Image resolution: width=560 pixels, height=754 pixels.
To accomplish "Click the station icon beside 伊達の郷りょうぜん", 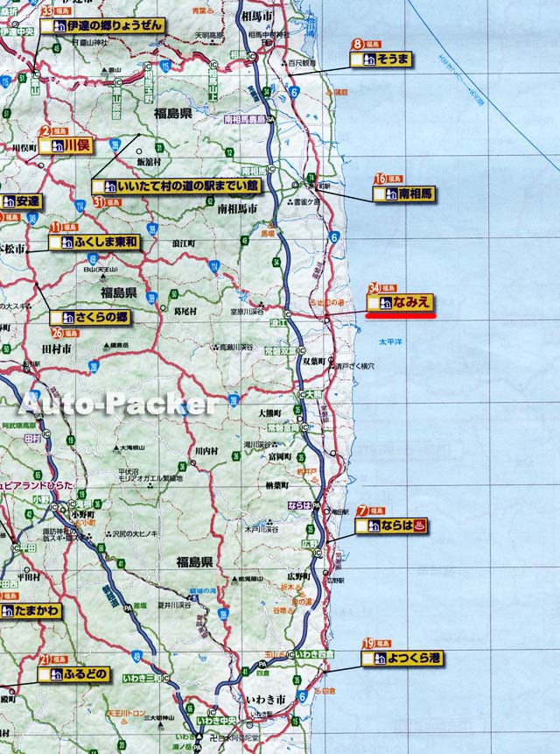I will (x=59, y=26).
